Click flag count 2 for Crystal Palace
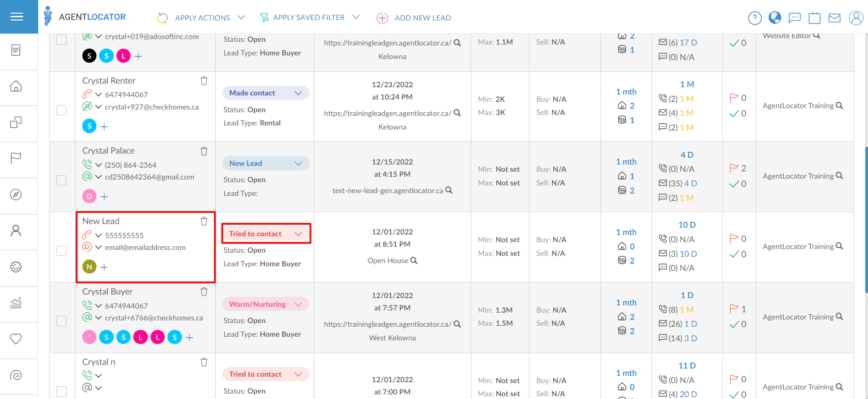868x399 pixels. click(743, 169)
